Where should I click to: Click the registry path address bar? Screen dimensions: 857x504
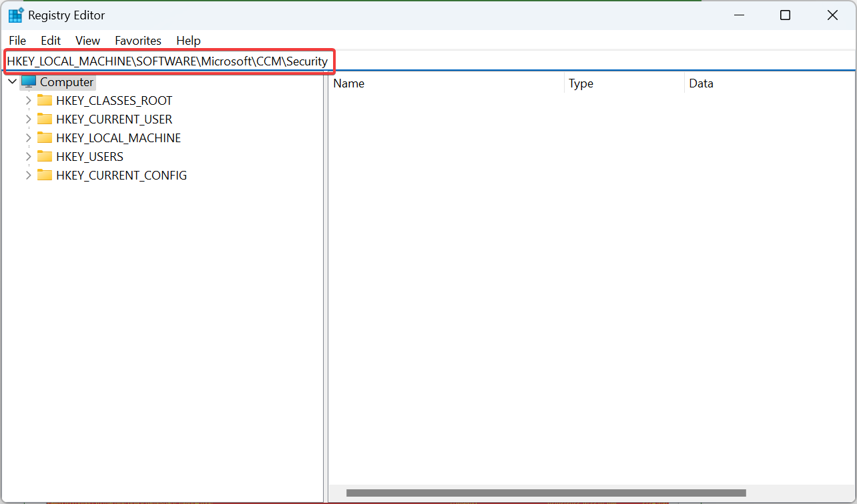(429, 61)
